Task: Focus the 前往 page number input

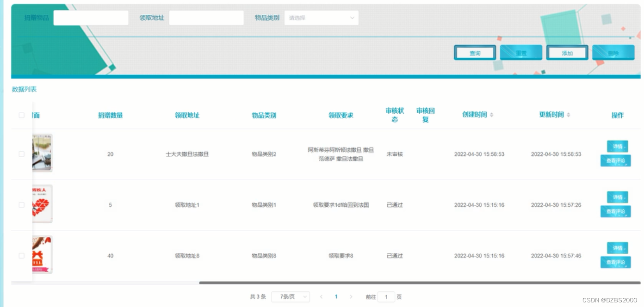Action: click(x=386, y=297)
